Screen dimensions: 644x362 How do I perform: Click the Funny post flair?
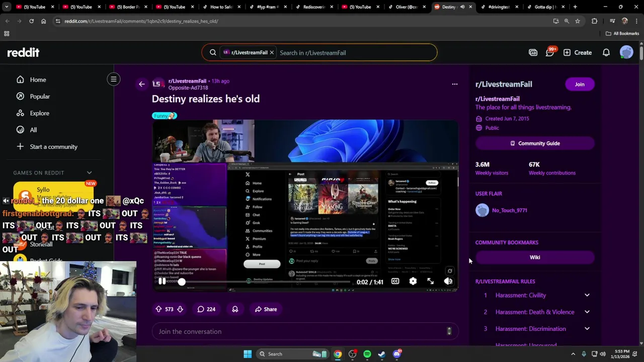point(164,116)
